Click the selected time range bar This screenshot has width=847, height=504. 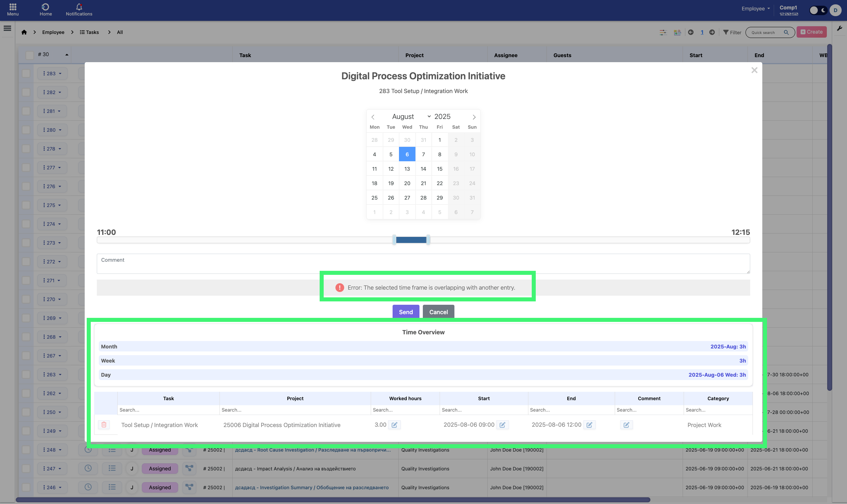[x=411, y=240]
